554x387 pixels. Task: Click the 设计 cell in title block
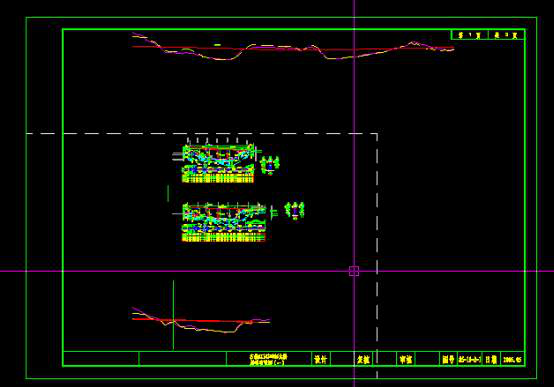[321, 359]
